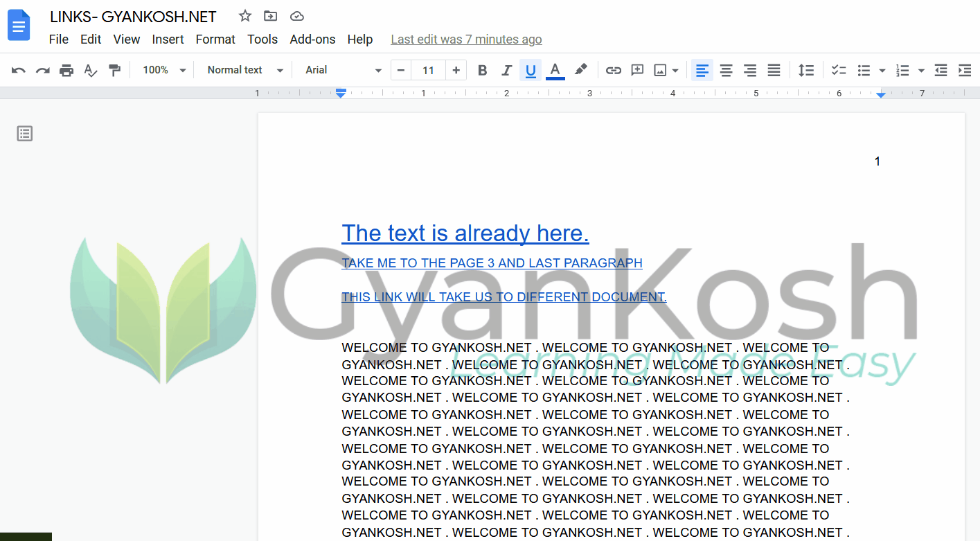
Task: Open the Add-ons menu
Action: pos(312,39)
